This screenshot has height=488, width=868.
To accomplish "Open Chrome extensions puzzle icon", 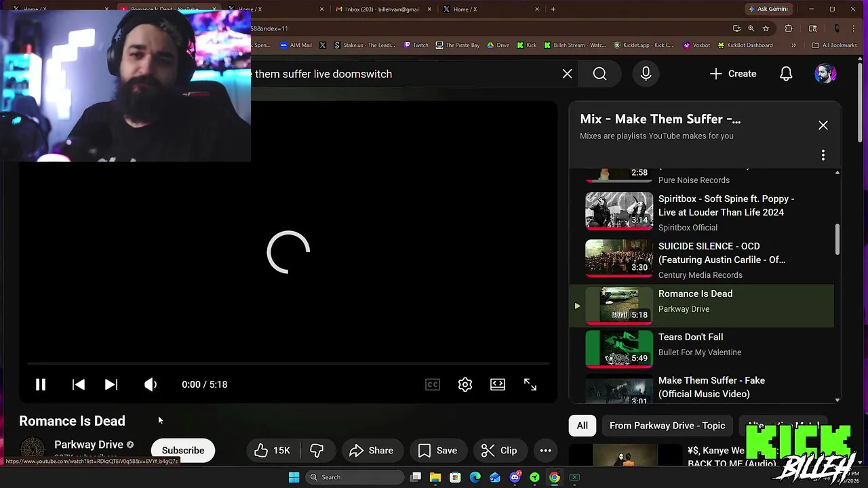I will (x=789, y=28).
